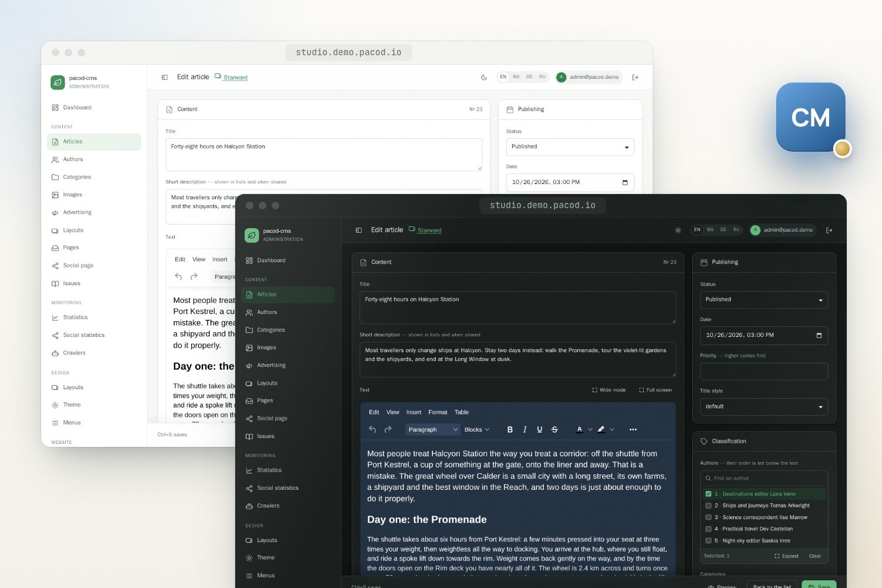Switch language to DE in light window
The height and width of the screenshot is (588, 882).
[x=529, y=77]
